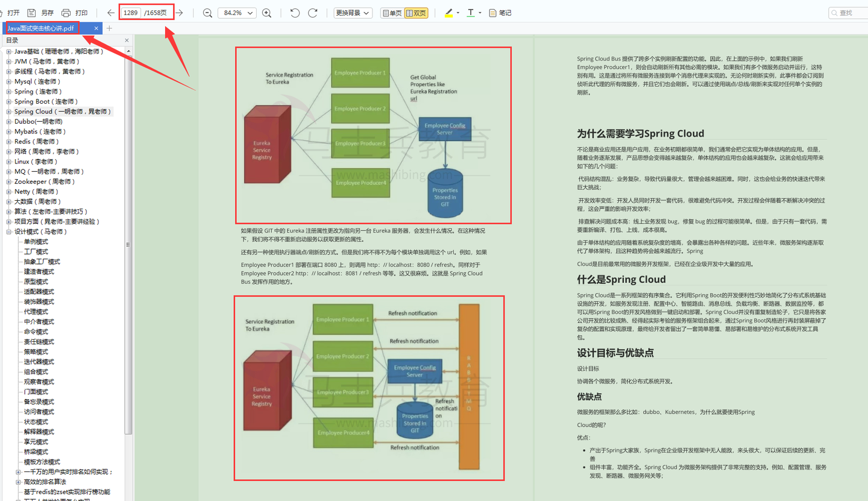Expand the Redis outline node
868x501 pixels.
click(9, 142)
